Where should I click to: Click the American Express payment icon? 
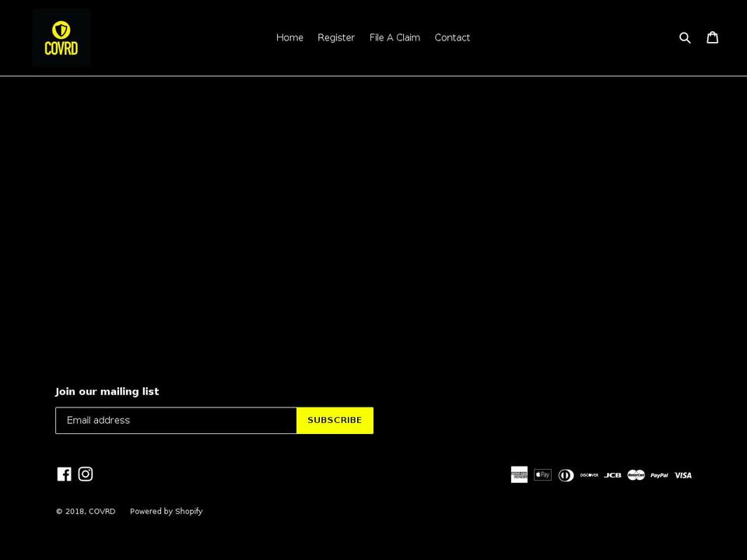[519, 474]
